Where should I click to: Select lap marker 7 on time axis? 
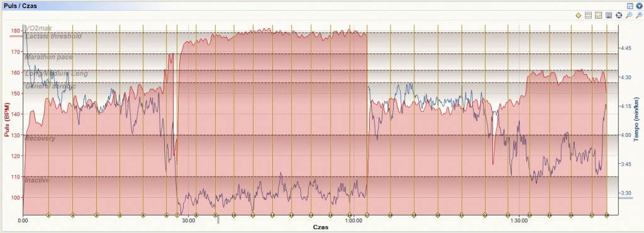[177, 215]
